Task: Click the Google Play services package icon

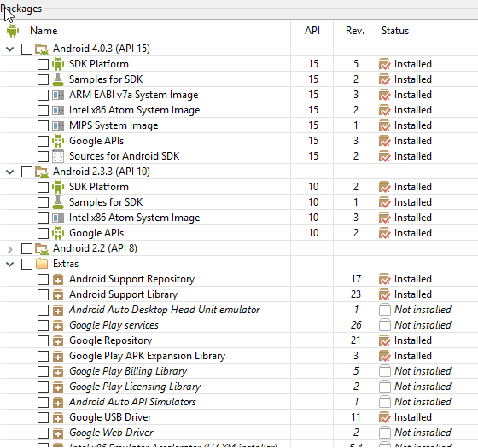Action: click(x=58, y=325)
